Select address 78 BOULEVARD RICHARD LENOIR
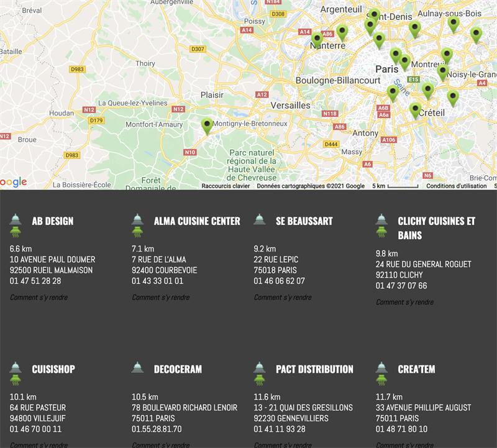The width and height of the screenshot is (497, 448). (x=185, y=408)
